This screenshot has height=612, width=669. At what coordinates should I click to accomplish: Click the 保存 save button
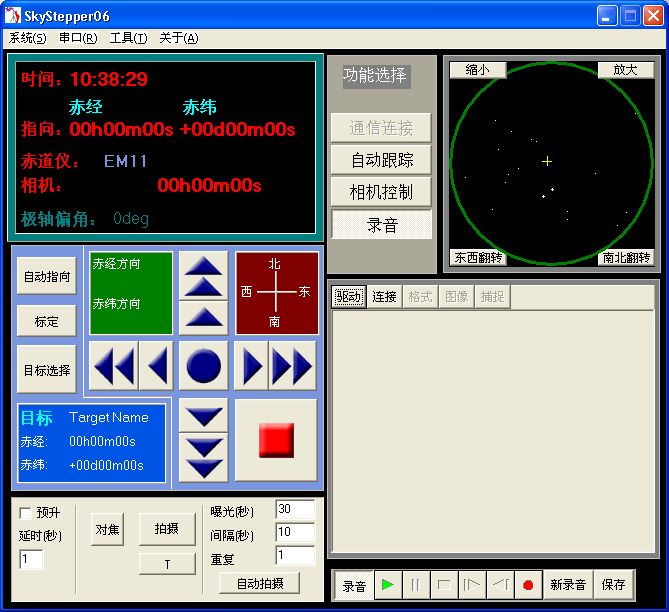click(x=614, y=585)
